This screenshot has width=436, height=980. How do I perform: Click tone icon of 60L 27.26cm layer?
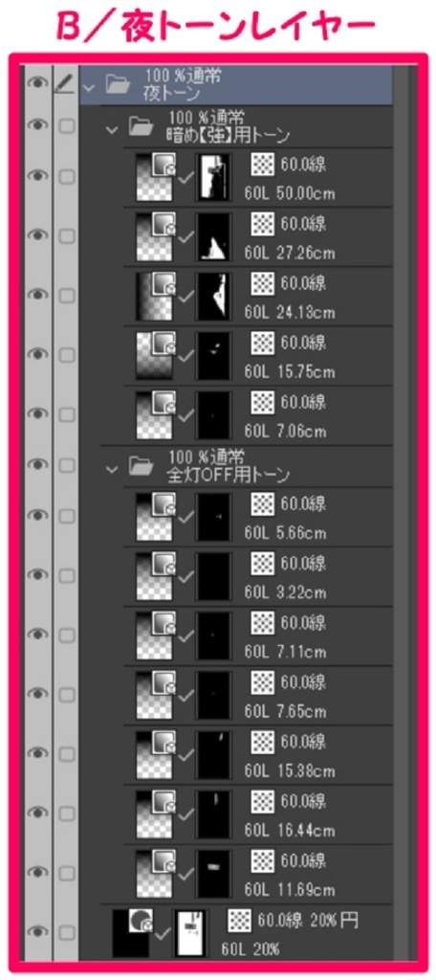262,224
